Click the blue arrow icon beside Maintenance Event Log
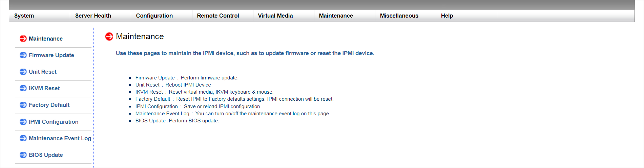Image resolution: width=644 pixels, height=168 pixels. (23, 138)
